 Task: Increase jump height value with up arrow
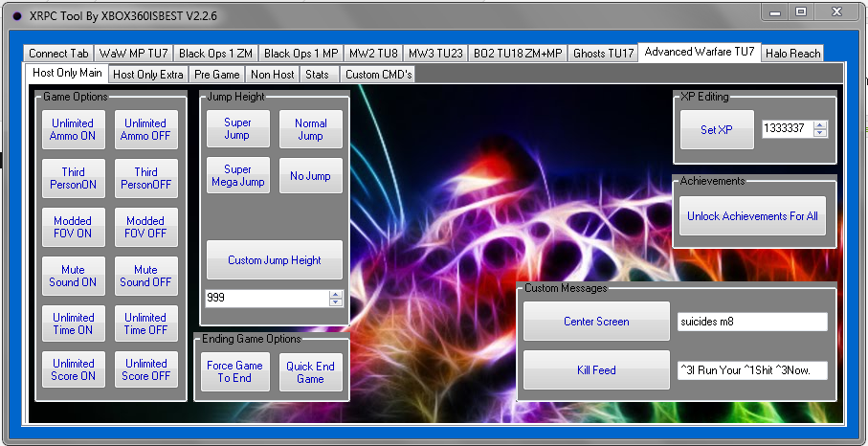[x=335, y=294]
